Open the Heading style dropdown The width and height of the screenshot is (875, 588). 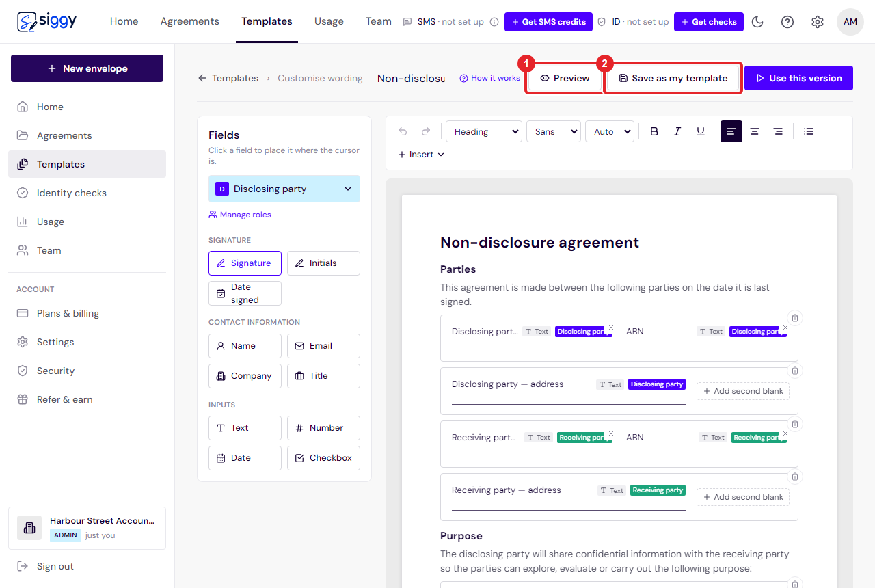484,131
